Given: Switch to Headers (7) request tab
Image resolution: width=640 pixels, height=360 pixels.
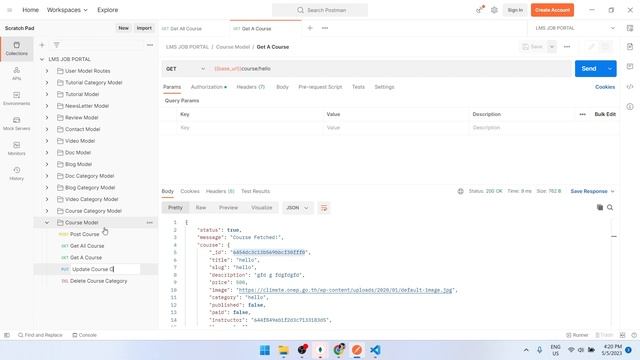Looking at the screenshot, I should click(251, 87).
